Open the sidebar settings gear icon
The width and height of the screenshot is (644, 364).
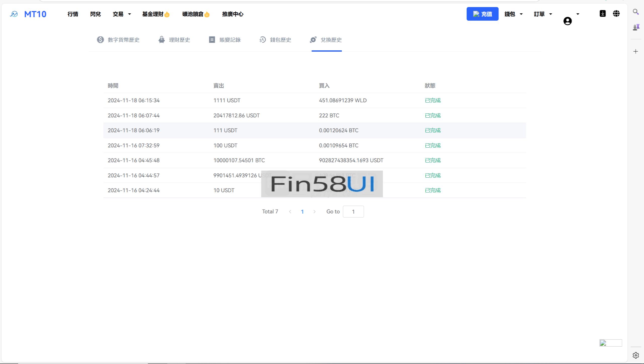636,355
